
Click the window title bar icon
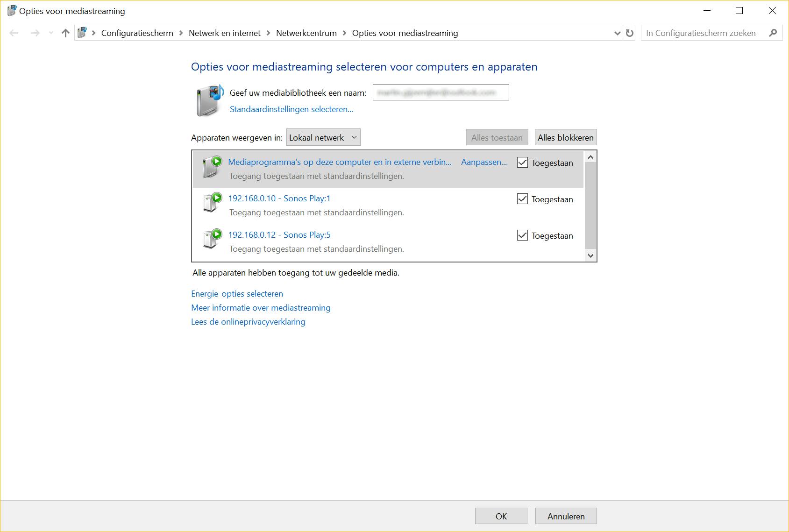click(x=12, y=11)
